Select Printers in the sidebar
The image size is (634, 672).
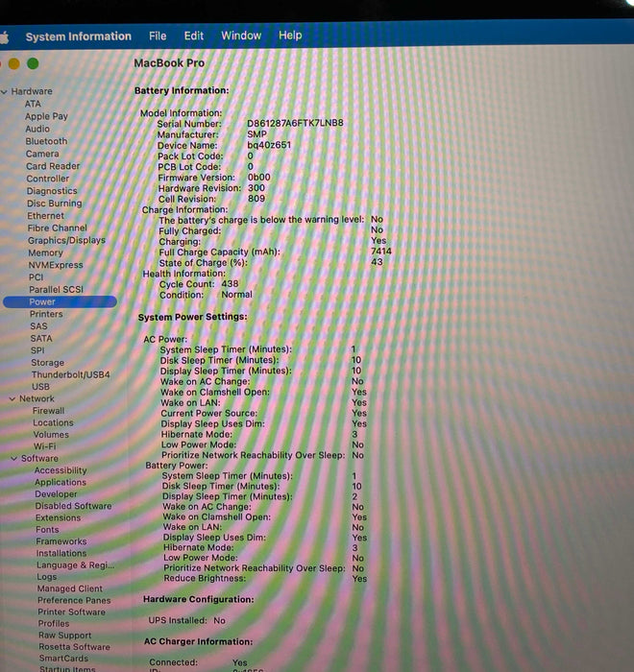click(x=46, y=314)
